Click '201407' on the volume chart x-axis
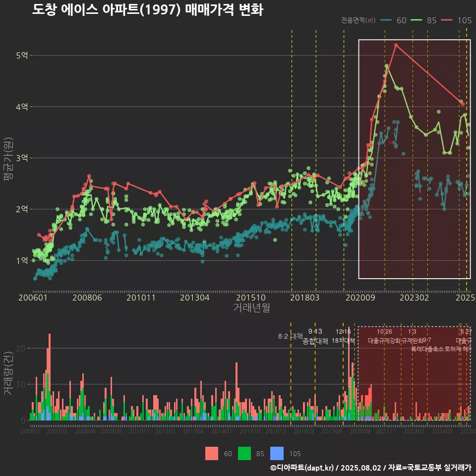Viewport: 476px width, 476px height. pyautogui.click(x=222, y=431)
